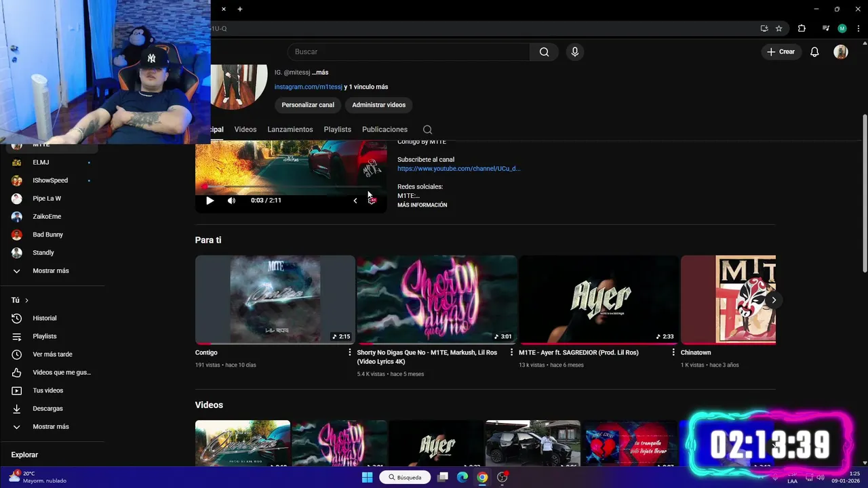Open IShowSpeed subscription channel
Screen dimensions: 868x488
click(52, 180)
